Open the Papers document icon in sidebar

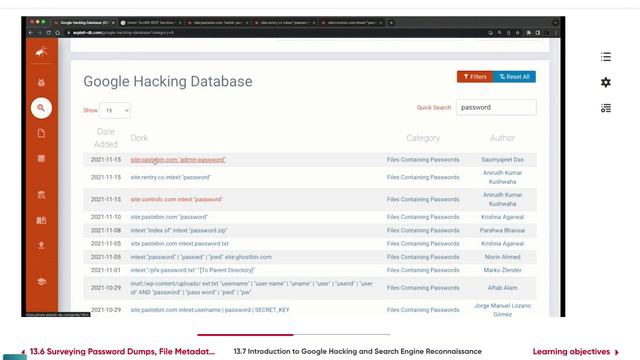[x=41, y=133]
